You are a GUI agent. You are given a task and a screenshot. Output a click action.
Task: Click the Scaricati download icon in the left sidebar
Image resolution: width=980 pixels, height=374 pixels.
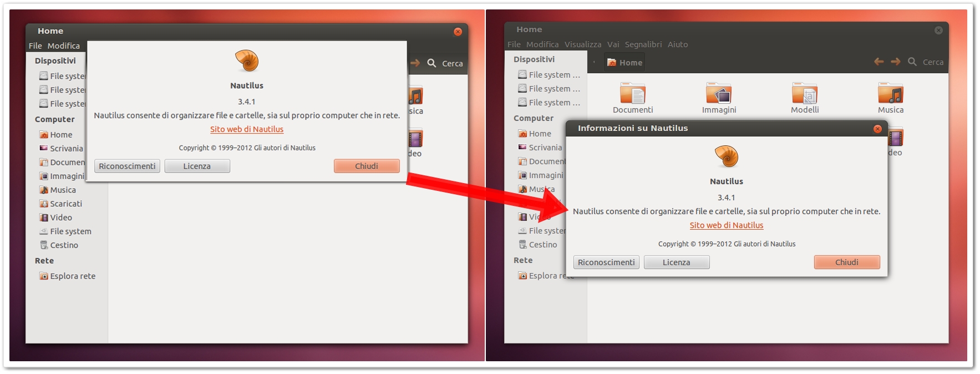[44, 204]
